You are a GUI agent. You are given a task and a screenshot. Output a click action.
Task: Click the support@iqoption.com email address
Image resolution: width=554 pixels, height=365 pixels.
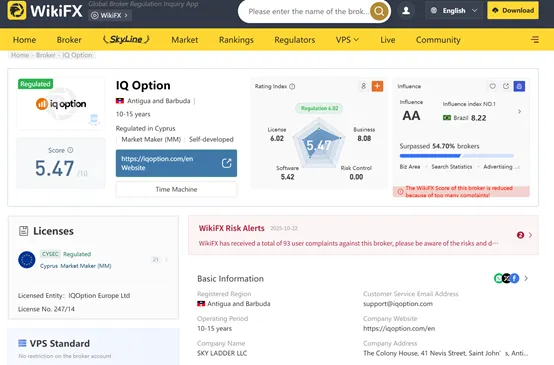(398, 304)
